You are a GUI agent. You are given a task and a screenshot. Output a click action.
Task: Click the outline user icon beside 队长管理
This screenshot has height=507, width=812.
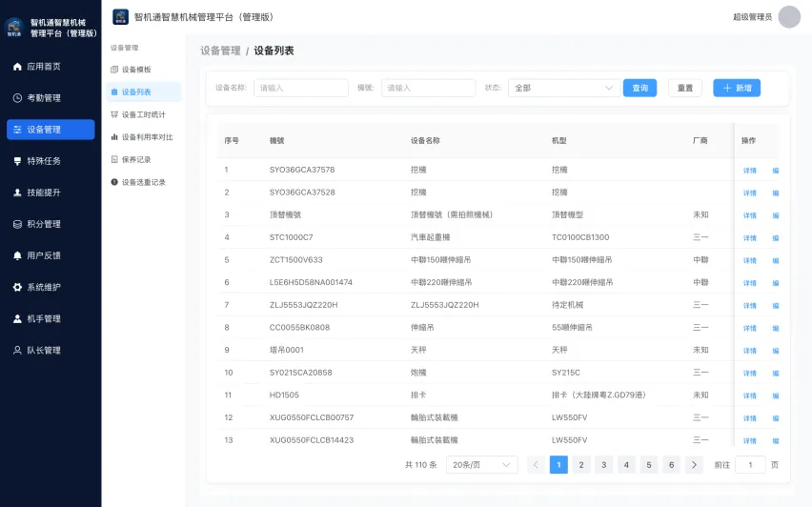[17, 350]
